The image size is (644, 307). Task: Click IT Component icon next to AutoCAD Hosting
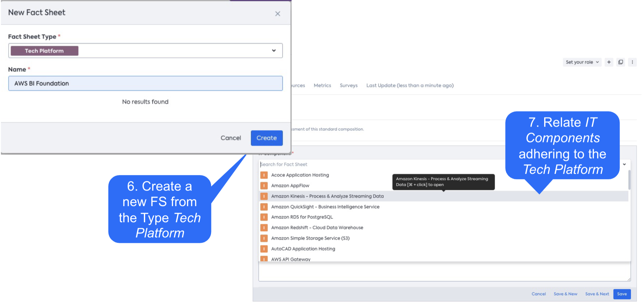click(264, 249)
